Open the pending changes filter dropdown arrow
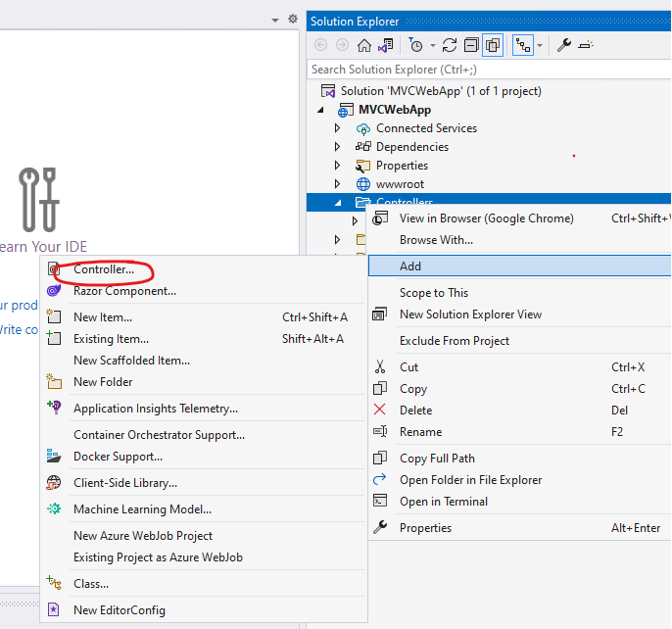This screenshot has height=629, width=672. tap(433, 45)
